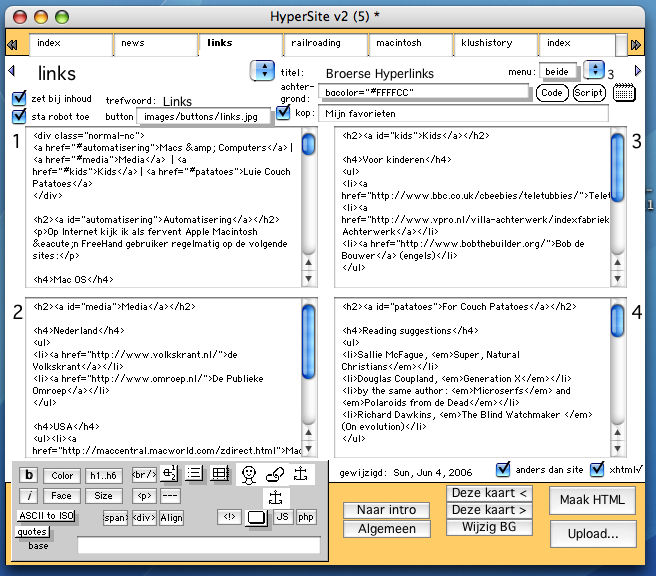The width and height of the screenshot is (656, 576).
Task: Uncheck the 'sta robot toe' checkbox
Action: (x=19, y=116)
